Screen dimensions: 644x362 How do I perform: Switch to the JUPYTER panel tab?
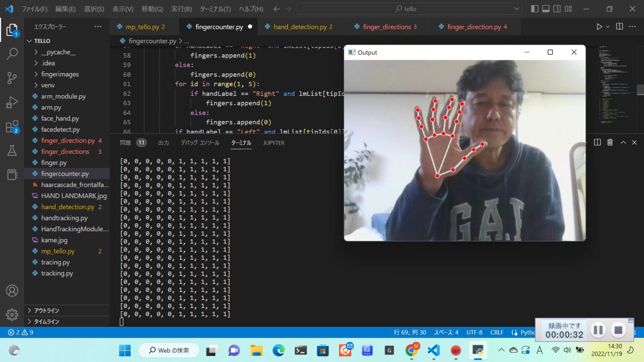coord(273,142)
